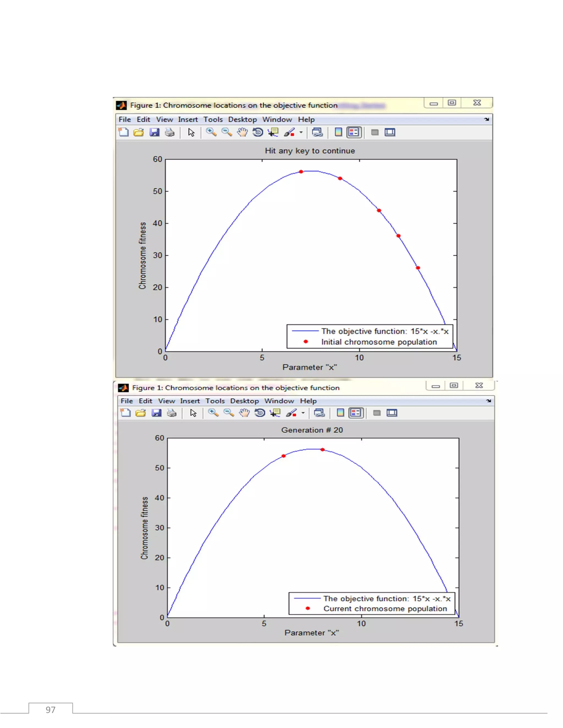Click Print Figure icon in top window toolbar
Viewport: 563px width, 728px height.
click(170, 132)
